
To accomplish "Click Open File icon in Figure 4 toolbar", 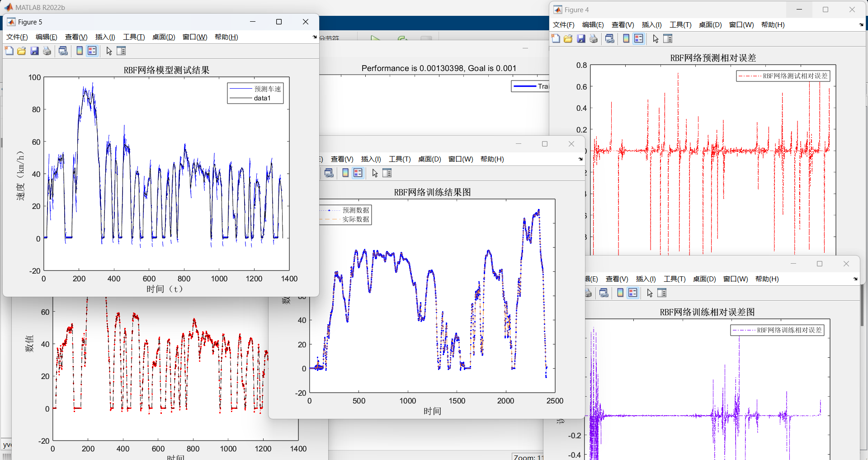I will point(568,39).
